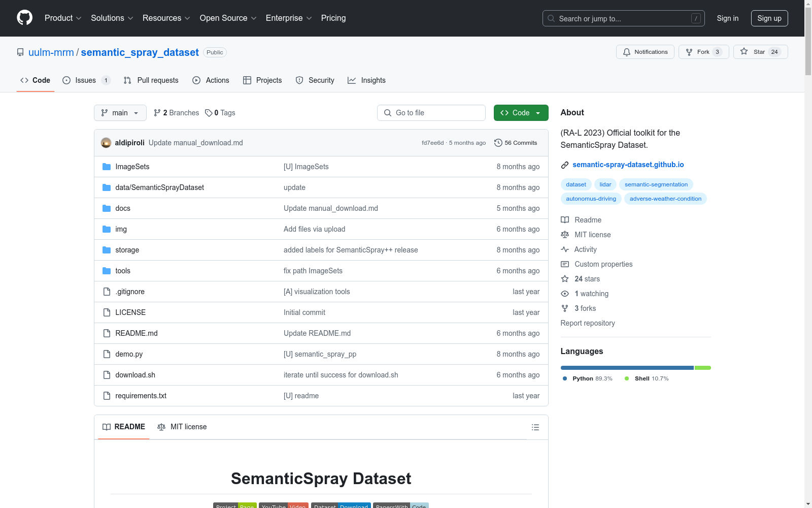Switch to the Pull requests tab
Viewport: 812px width, 508px height.
[151, 80]
